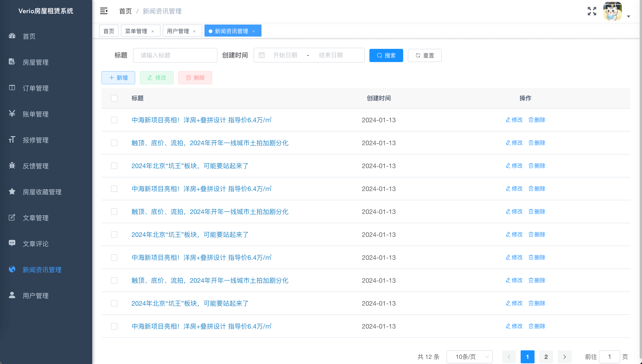Open 反馈管理 with the bug icon
The image size is (642, 364).
point(12,166)
